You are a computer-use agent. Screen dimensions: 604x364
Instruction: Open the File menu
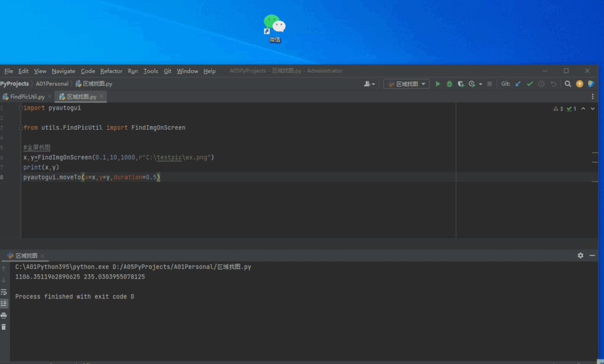[x=8, y=71]
